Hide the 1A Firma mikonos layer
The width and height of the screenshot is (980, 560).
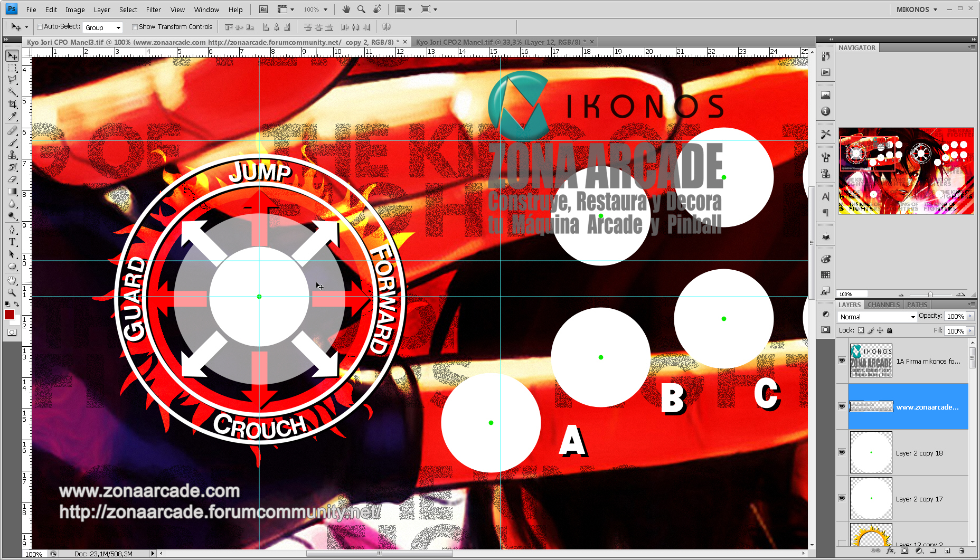(x=842, y=360)
